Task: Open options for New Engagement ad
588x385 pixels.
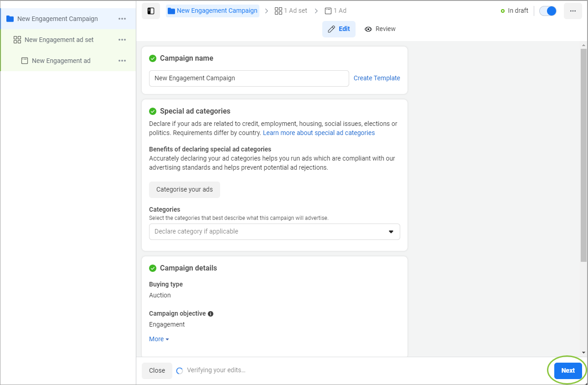Action: 122,61
